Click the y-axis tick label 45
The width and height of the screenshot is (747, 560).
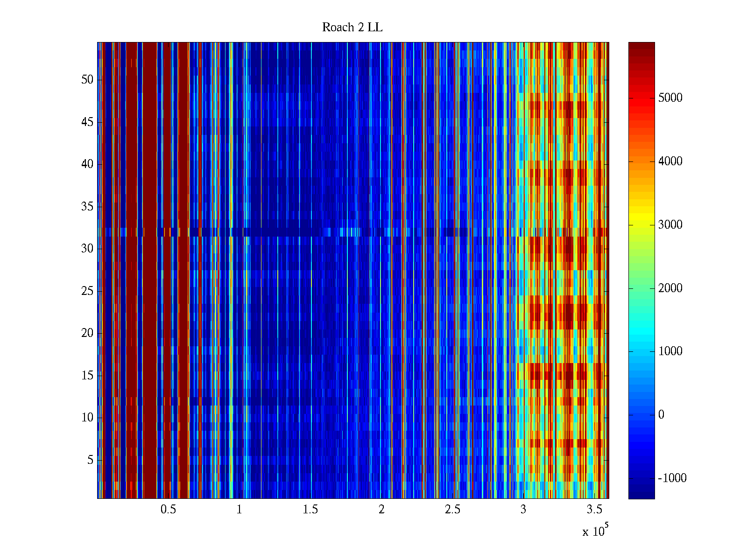tap(87, 122)
